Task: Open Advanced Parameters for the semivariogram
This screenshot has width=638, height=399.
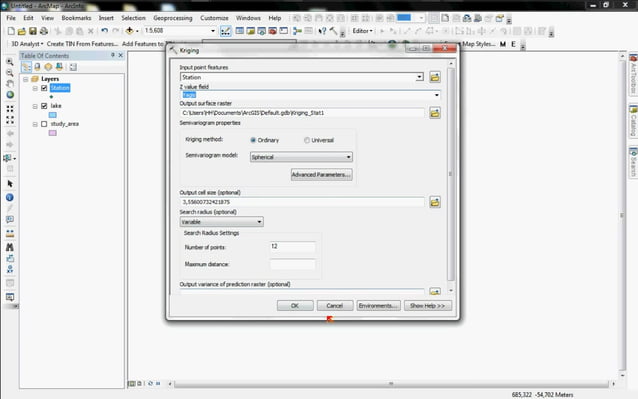Action: point(321,174)
